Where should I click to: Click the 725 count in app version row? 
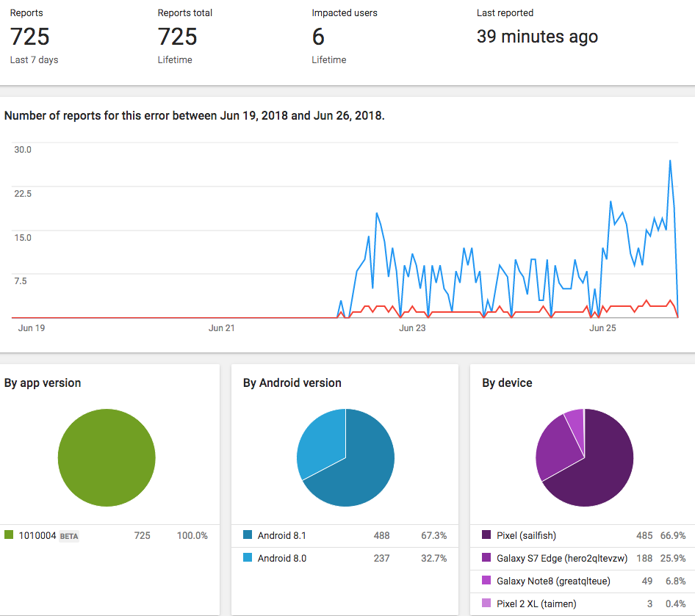(143, 535)
